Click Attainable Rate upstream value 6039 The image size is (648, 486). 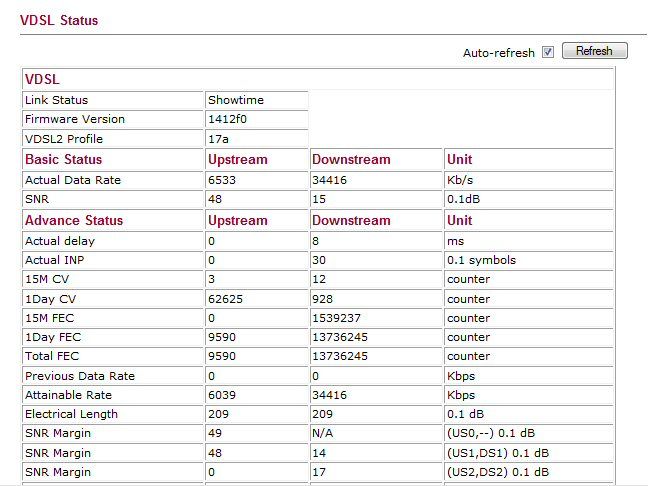point(222,395)
